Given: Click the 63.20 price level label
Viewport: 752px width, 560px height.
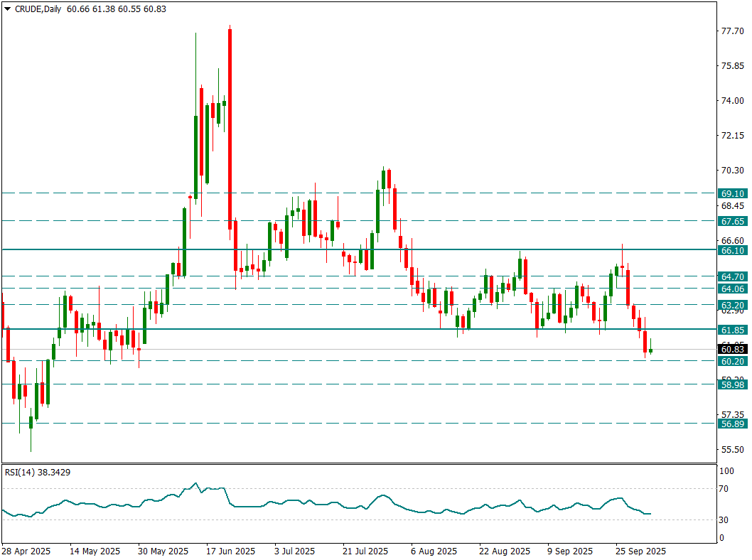Looking at the screenshot, I should [731, 304].
